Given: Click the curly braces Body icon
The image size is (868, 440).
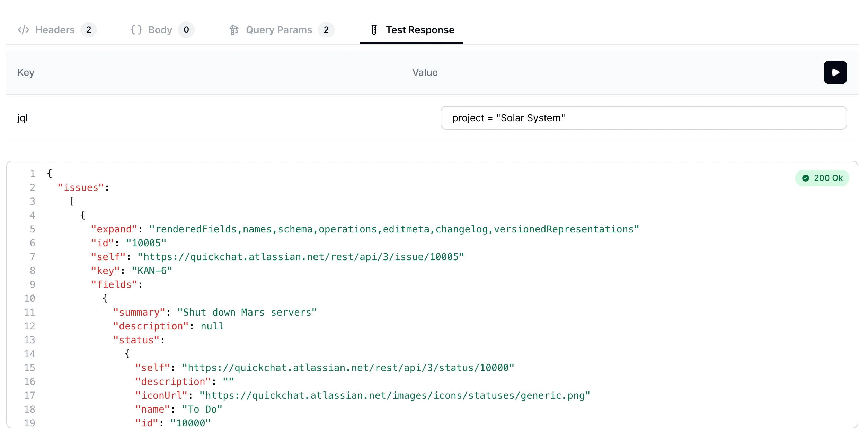Looking at the screenshot, I should (136, 30).
